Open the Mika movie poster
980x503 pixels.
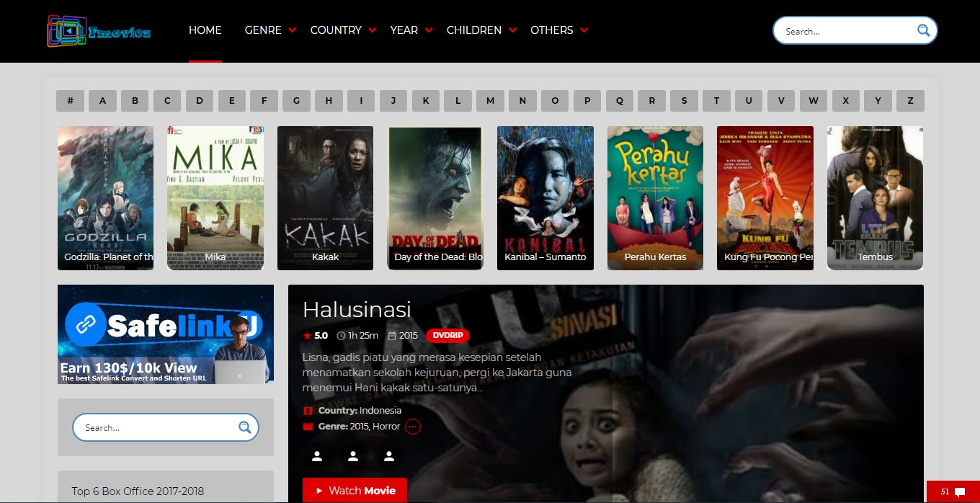[215, 198]
